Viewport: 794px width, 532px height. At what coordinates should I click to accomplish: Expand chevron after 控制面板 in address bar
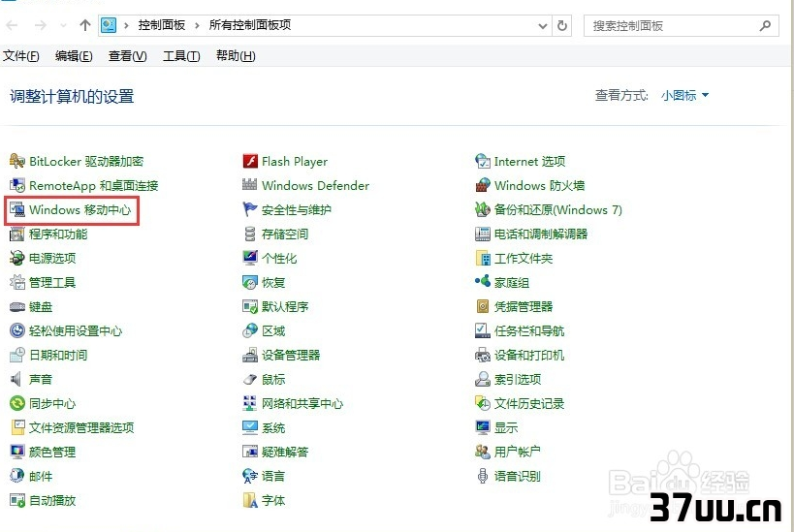197,25
